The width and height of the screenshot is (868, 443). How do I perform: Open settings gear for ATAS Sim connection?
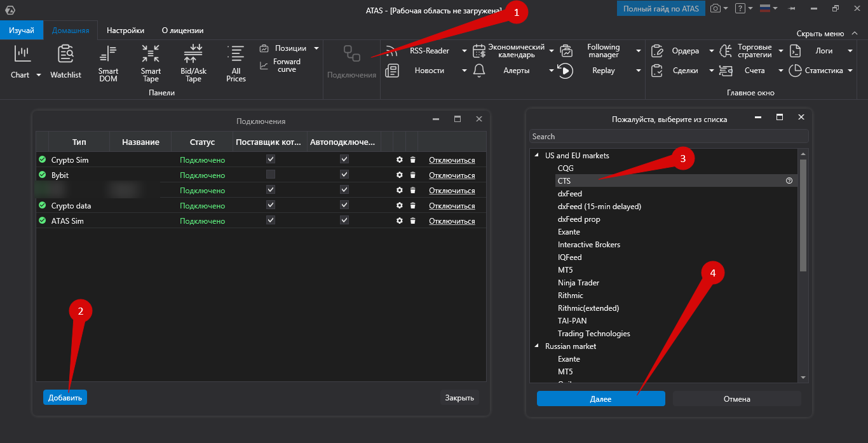[399, 221]
